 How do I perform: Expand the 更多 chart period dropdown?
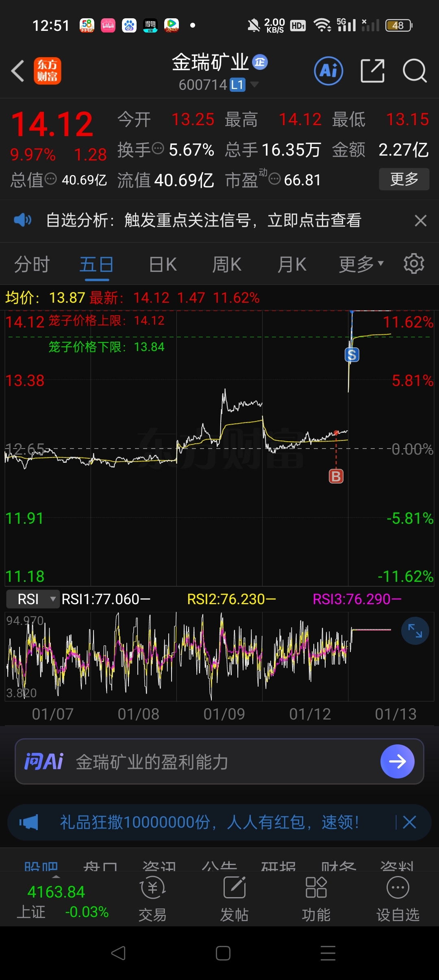pyautogui.click(x=361, y=265)
